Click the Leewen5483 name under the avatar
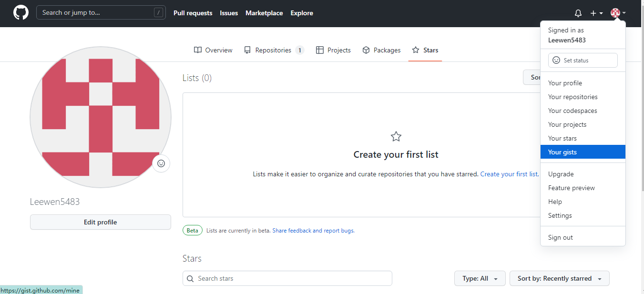The image size is (644, 294). (x=55, y=202)
